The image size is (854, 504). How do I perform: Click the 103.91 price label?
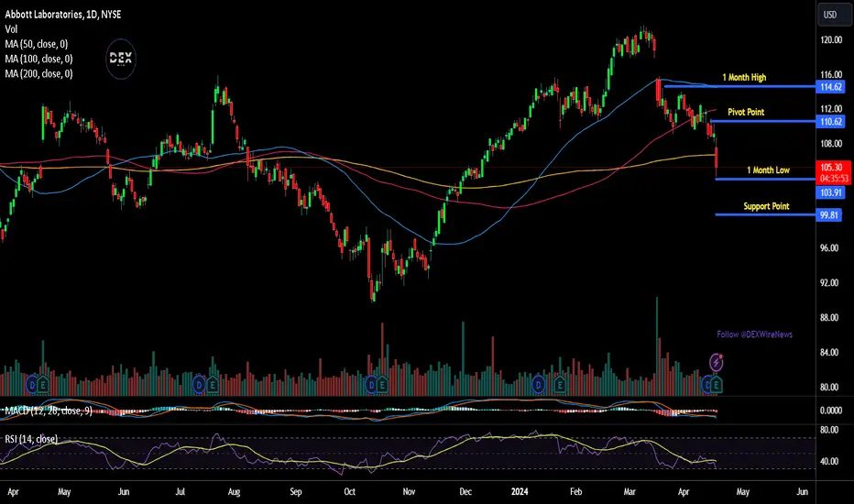pyautogui.click(x=830, y=192)
